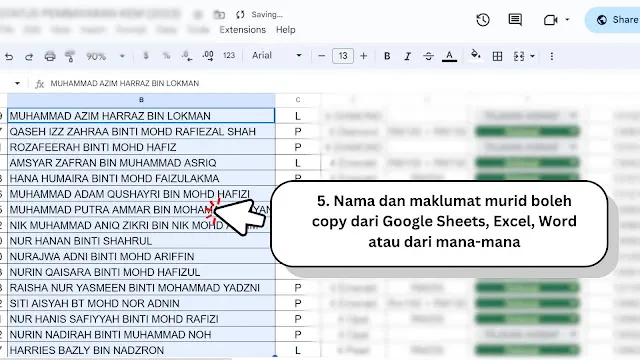640x360 pixels.
Task: Select cell MUHAMMAD ADAM QUSHAYRI BIN MOHD HAFIZI
Action: [x=141, y=194]
